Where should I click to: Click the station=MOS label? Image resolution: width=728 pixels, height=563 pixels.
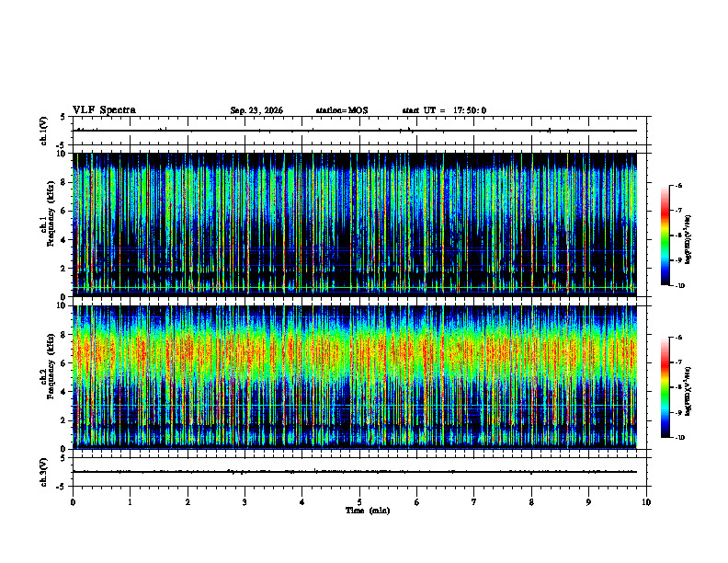click(342, 110)
